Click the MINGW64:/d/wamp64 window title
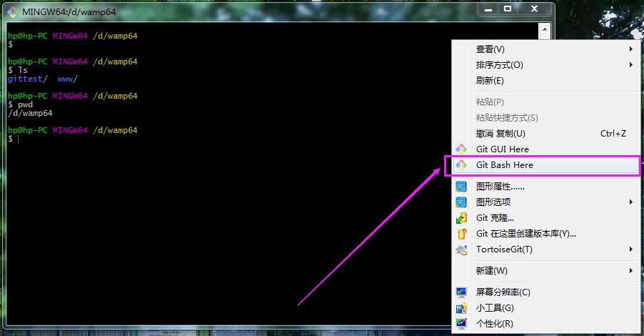 [x=69, y=12]
